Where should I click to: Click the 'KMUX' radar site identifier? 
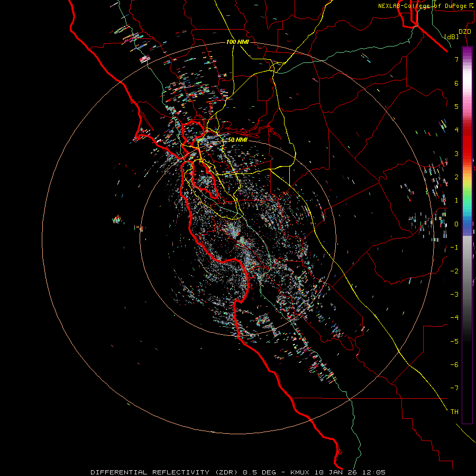(x=300, y=472)
